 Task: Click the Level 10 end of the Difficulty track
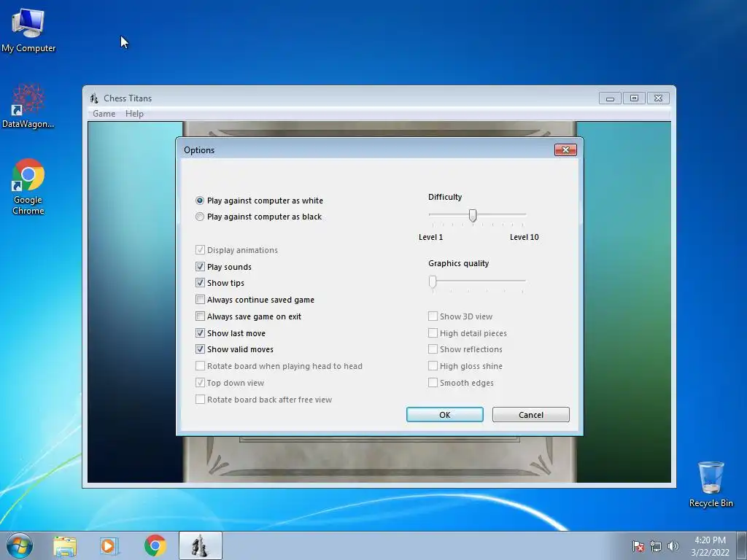(x=524, y=214)
